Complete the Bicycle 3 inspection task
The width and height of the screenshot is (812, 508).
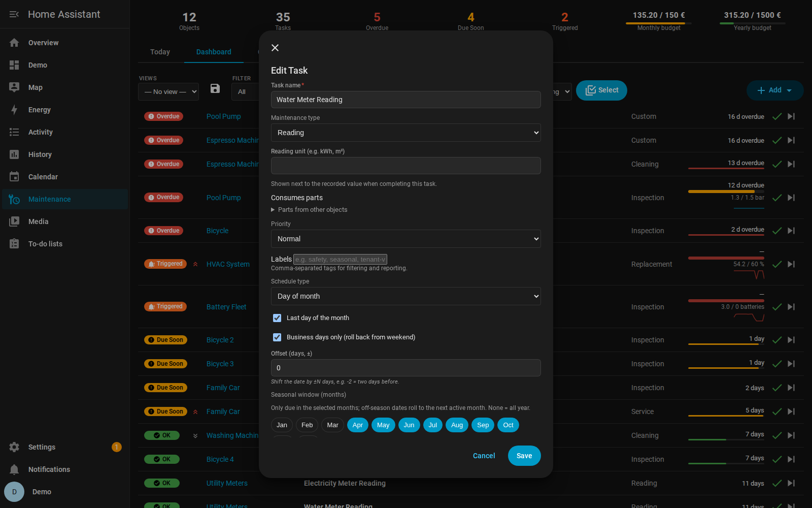pyautogui.click(x=777, y=364)
